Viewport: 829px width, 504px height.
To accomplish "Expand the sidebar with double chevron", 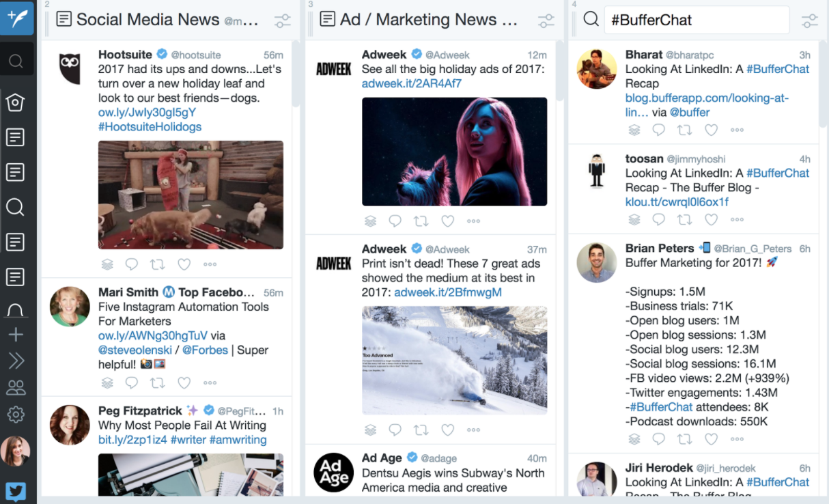I will (x=16, y=361).
